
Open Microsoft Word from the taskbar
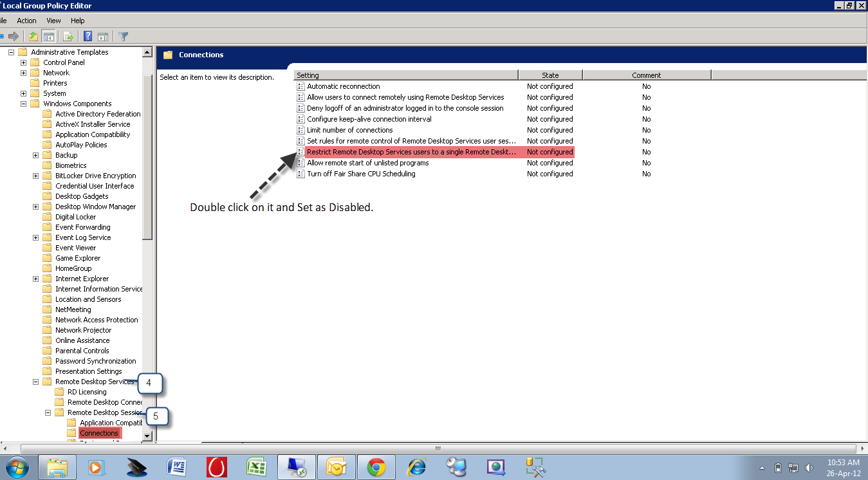(x=176, y=467)
